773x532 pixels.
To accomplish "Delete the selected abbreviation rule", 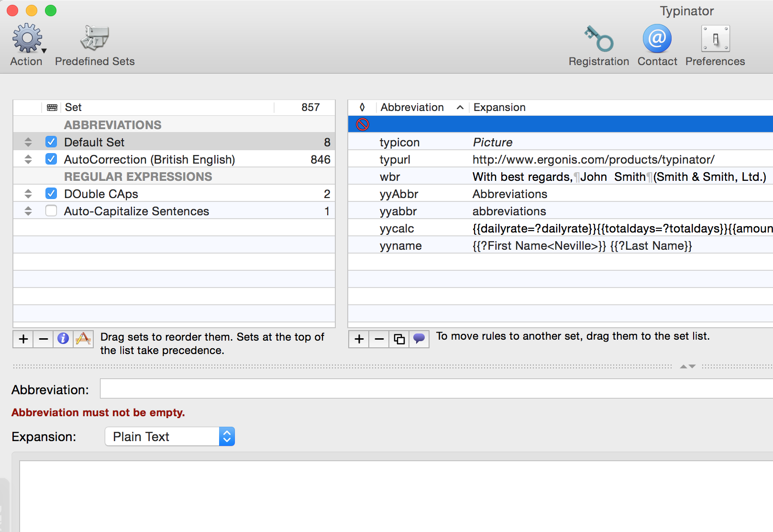I will click(x=379, y=339).
